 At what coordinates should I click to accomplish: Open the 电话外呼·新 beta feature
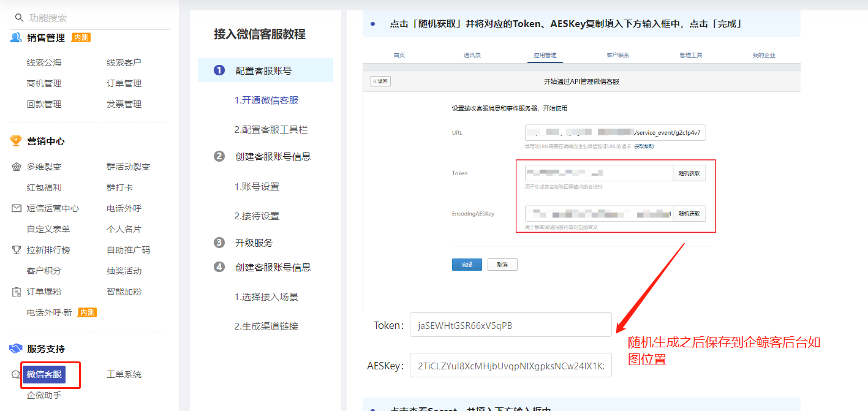tap(50, 312)
